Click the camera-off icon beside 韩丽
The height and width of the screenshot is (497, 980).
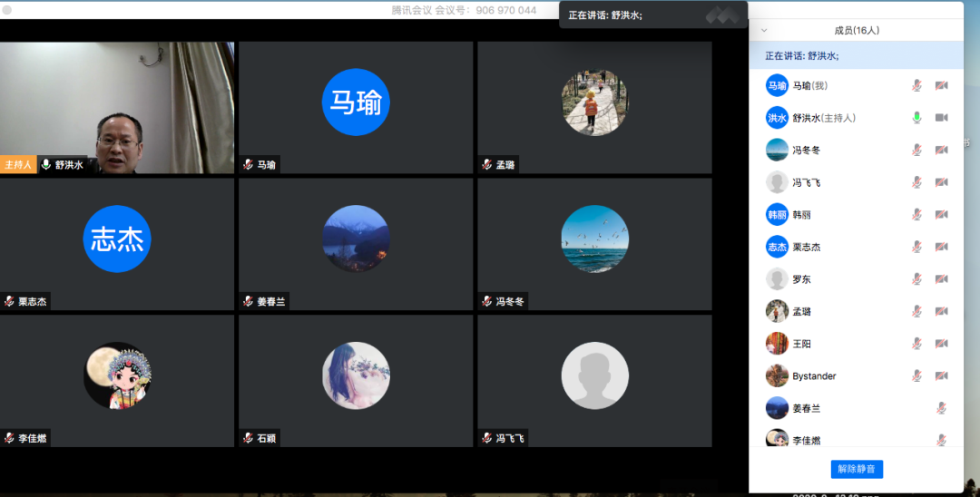[941, 215]
